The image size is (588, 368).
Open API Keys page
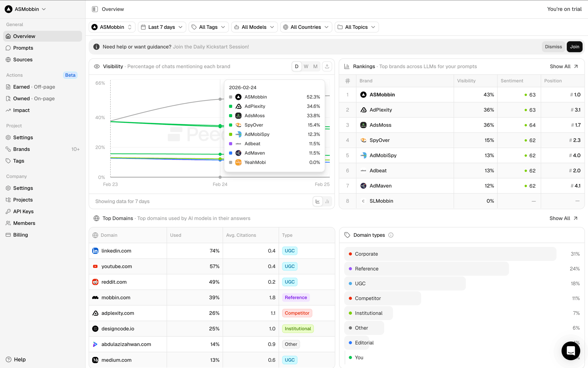pyautogui.click(x=43, y=211)
